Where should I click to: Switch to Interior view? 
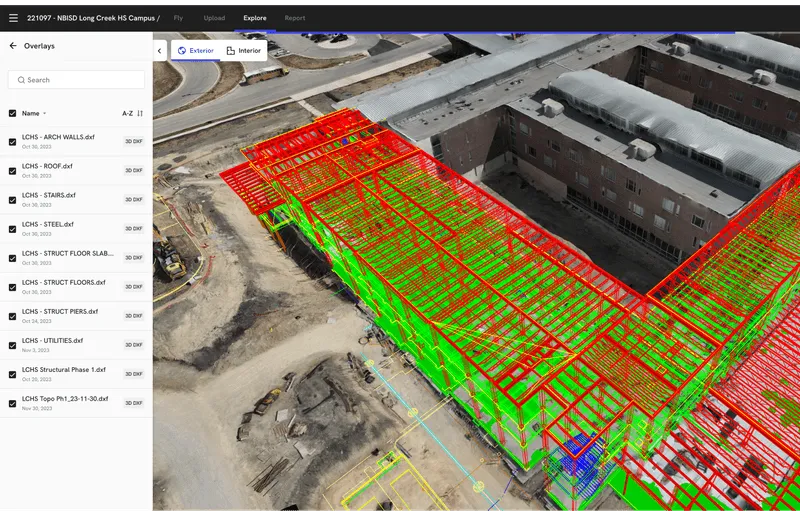click(x=244, y=50)
